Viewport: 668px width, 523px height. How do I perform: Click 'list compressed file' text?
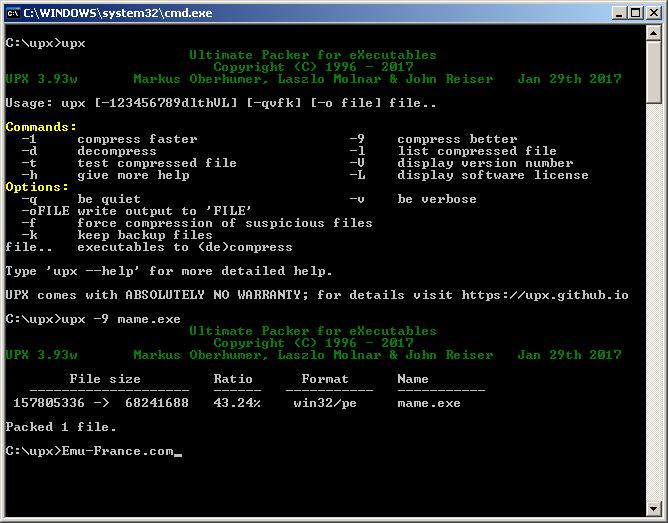click(477, 151)
